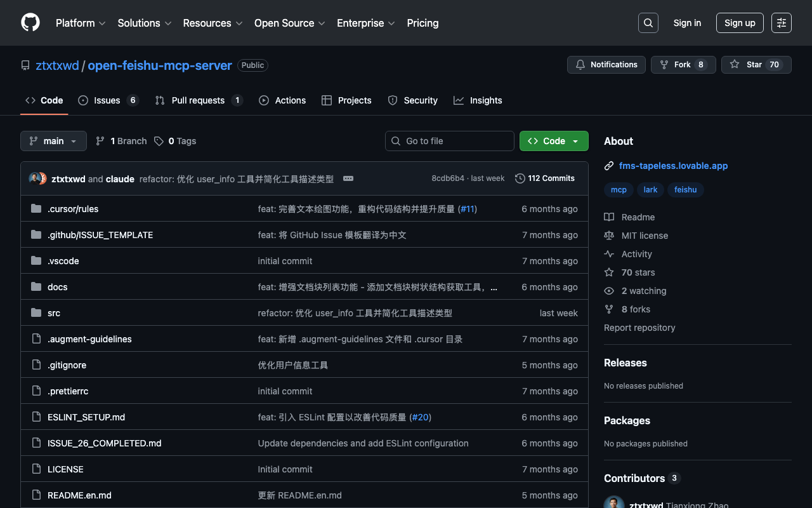
Task: Click the appearance settings icon in header
Action: (x=781, y=23)
